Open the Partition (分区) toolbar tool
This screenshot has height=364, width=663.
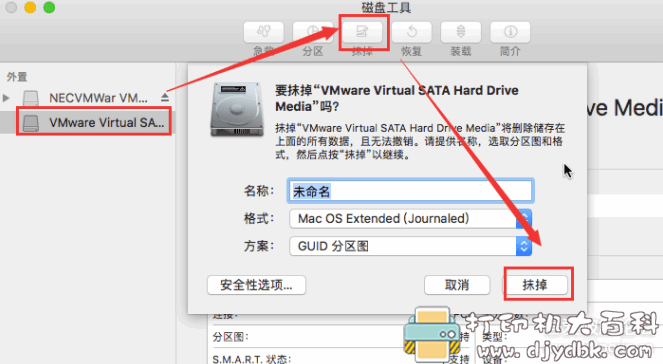pos(313,32)
